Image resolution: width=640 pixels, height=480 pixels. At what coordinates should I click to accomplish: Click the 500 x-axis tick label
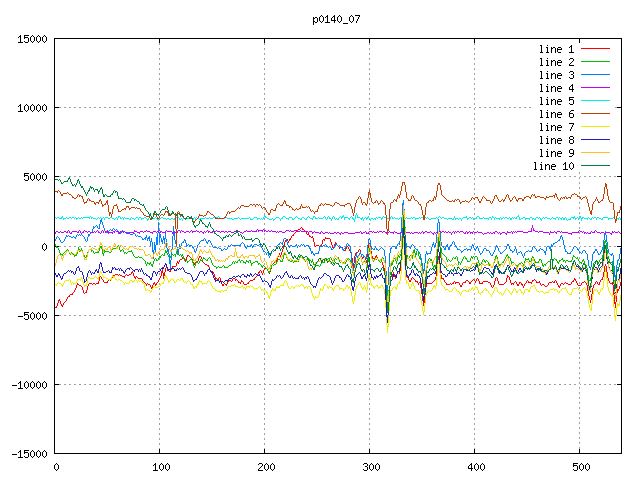(x=580, y=467)
